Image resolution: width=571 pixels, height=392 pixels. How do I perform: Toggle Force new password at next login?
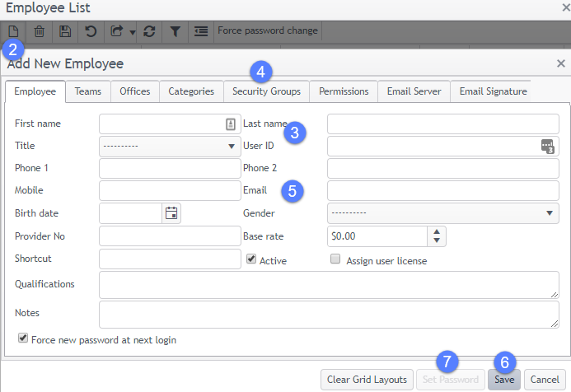[x=23, y=338]
